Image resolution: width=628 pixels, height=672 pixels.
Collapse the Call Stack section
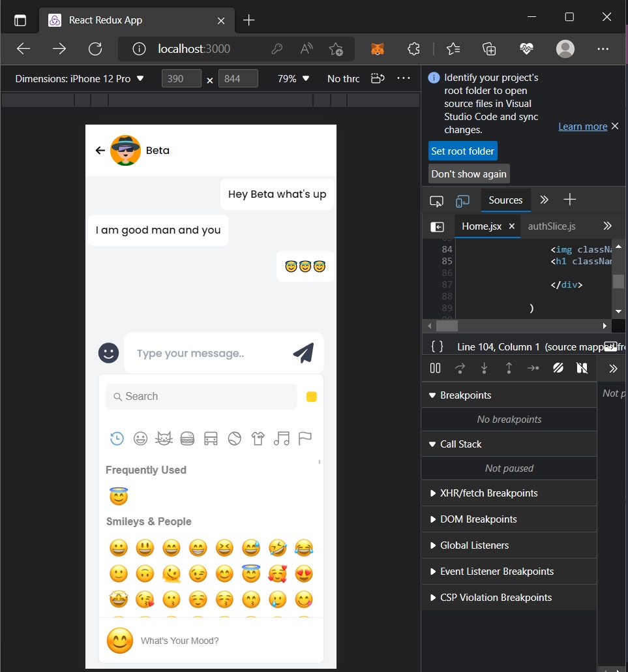[x=509, y=444]
